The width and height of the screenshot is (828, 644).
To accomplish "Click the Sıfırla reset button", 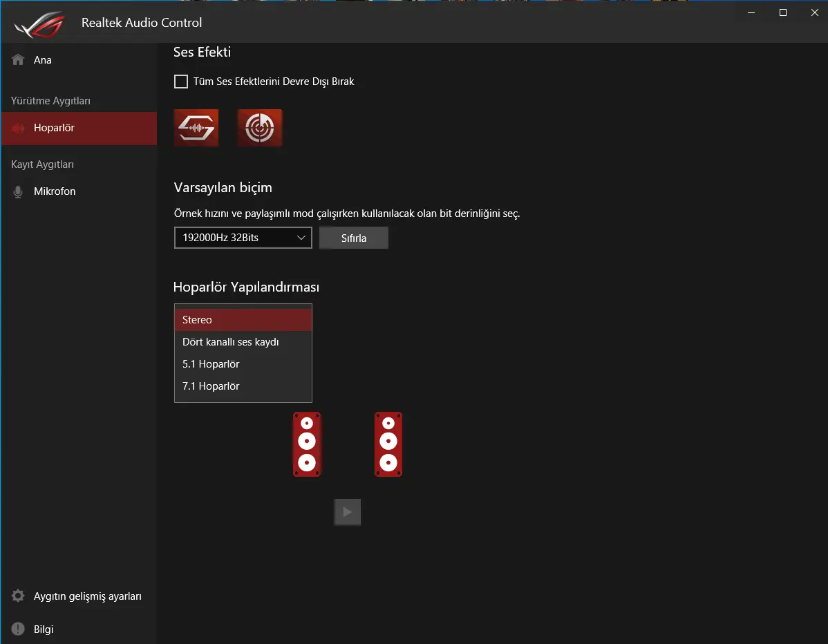I will click(x=354, y=238).
